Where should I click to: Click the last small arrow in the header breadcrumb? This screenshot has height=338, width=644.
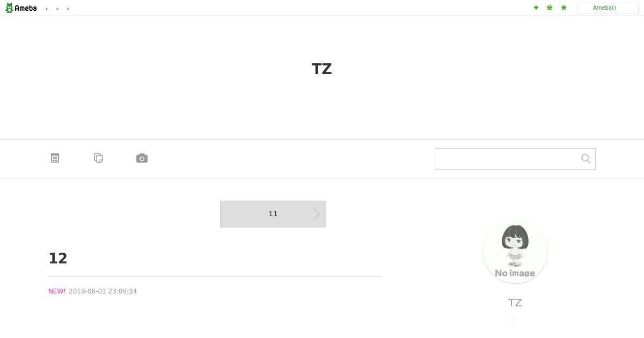coord(68,9)
